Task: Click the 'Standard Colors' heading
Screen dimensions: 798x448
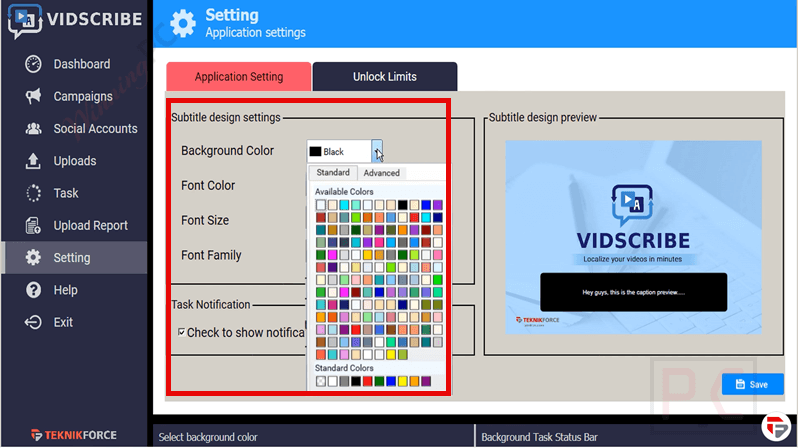Action: [344, 368]
